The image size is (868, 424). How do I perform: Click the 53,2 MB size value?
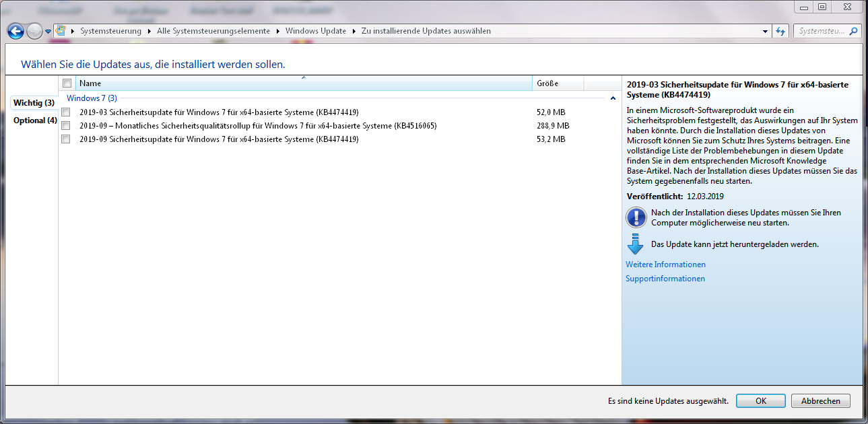coord(551,139)
